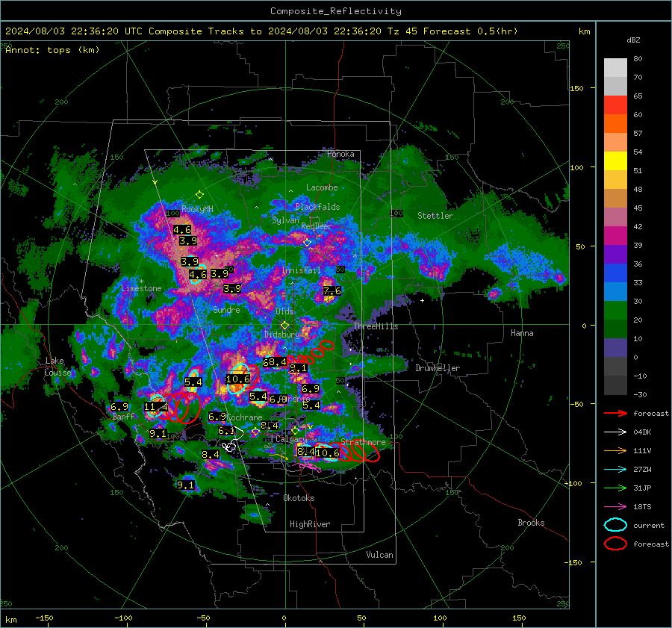The height and width of the screenshot is (628, 672).
Task: Click the Drumheller city label
Action: [x=438, y=368]
